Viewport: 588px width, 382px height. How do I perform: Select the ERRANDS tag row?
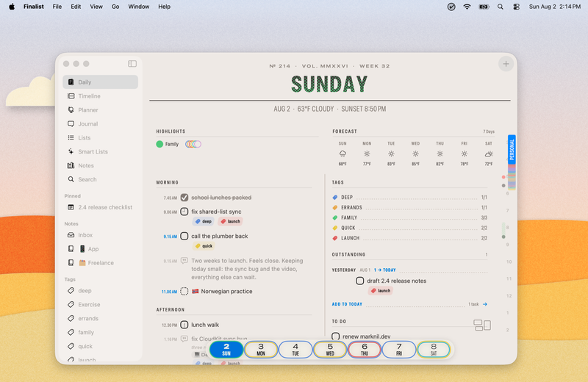pyautogui.click(x=409, y=207)
